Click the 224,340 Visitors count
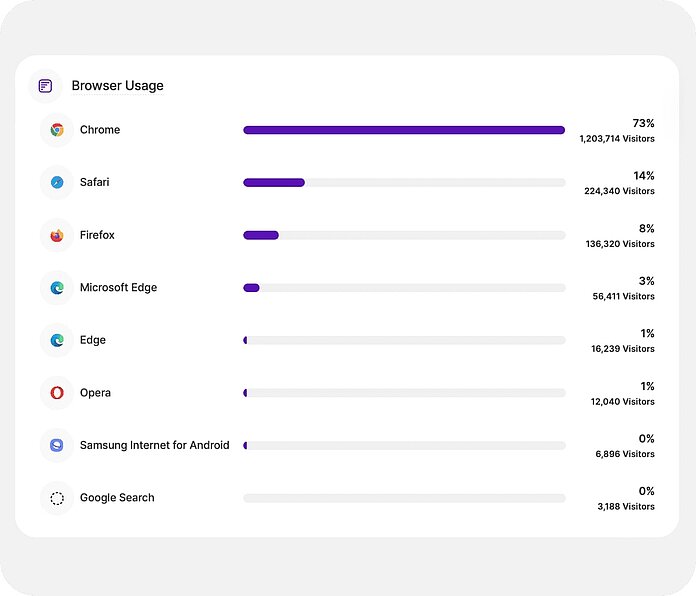 pyautogui.click(x=619, y=191)
